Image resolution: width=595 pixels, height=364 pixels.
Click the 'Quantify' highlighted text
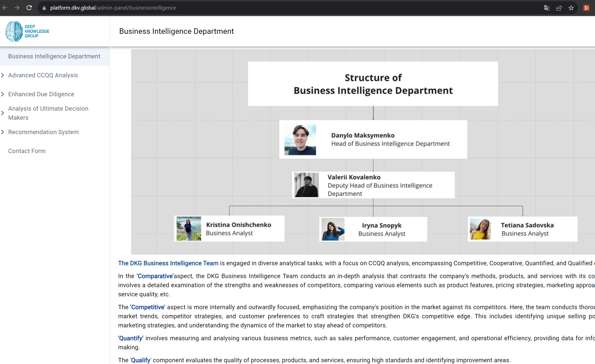point(131,338)
